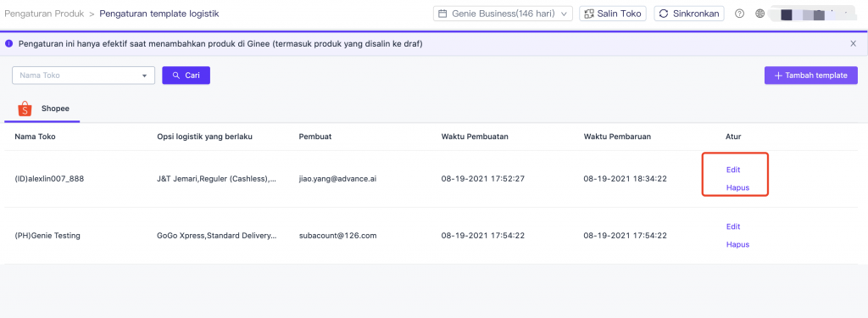
Task: Click the info icon in banner
Action: [8, 44]
